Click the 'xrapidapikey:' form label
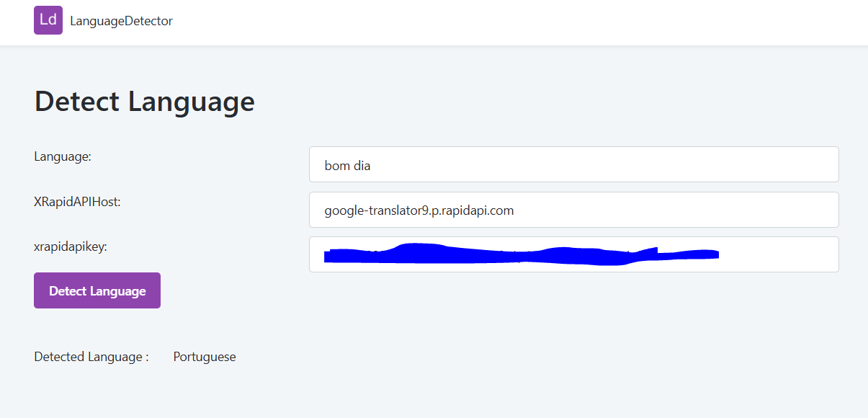This screenshot has width=868, height=418. pyautogui.click(x=69, y=246)
